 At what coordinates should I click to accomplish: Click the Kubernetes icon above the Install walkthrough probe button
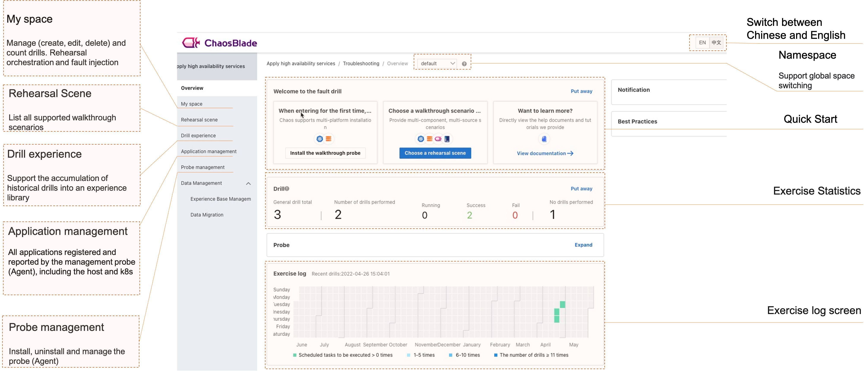click(319, 139)
